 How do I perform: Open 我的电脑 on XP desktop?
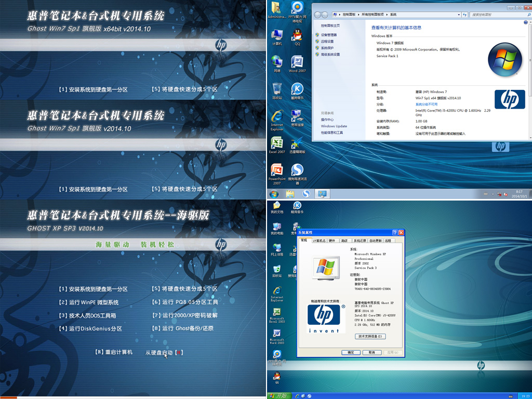point(277,229)
